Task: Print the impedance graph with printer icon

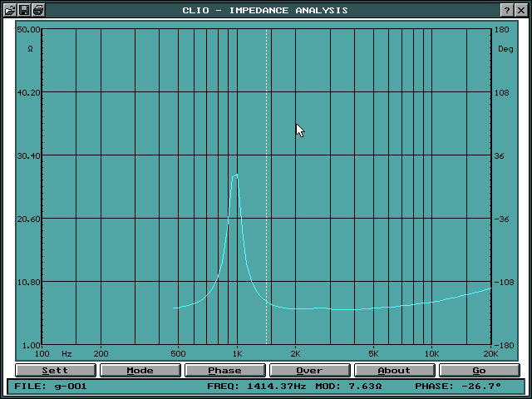Action: [38, 10]
